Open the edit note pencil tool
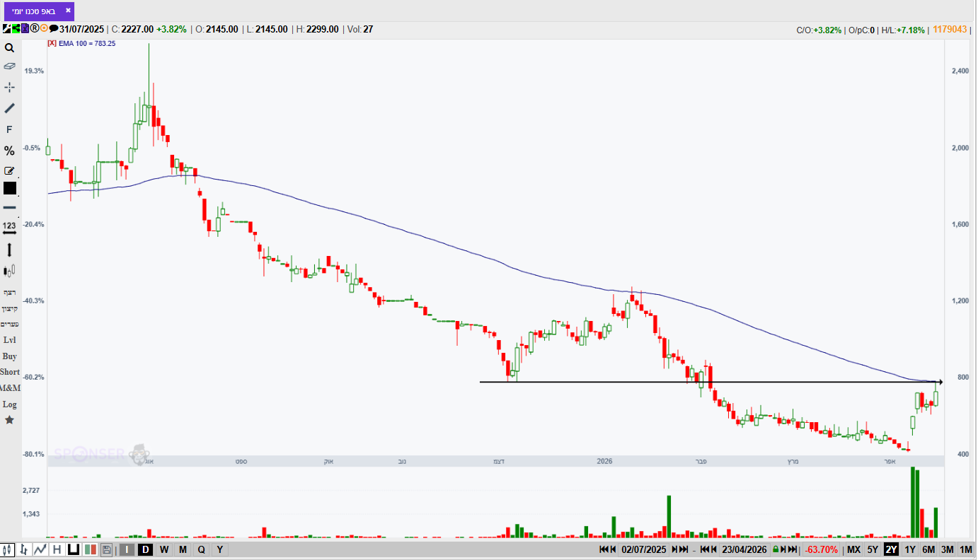 pyautogui.click(x=9, y=170)
